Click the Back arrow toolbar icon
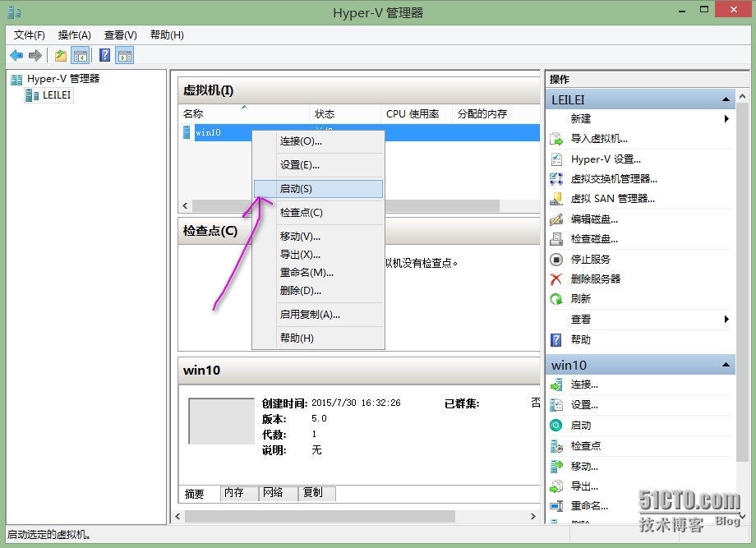This screenshot has width=756, height=548. [16, 55]
